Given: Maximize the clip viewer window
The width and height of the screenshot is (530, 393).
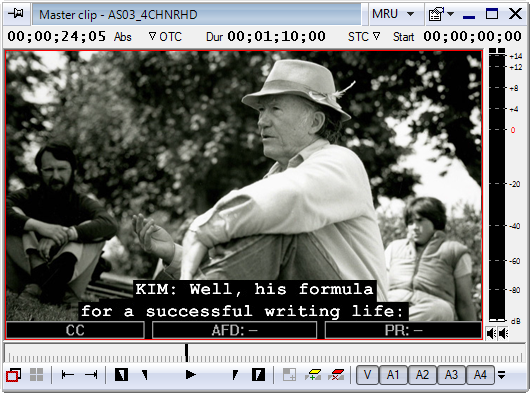Looking at the screenshot, I should (492, 14).
